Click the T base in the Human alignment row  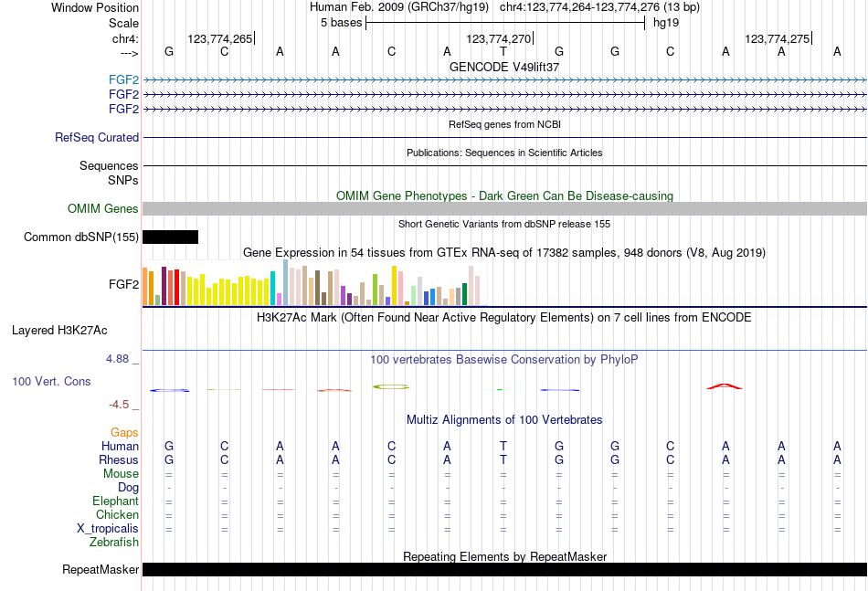point(503,446)
